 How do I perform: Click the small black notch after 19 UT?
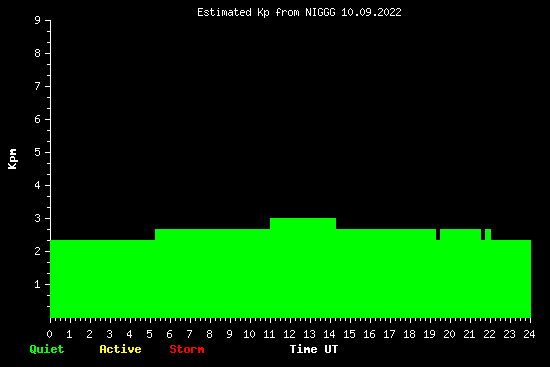438,234
